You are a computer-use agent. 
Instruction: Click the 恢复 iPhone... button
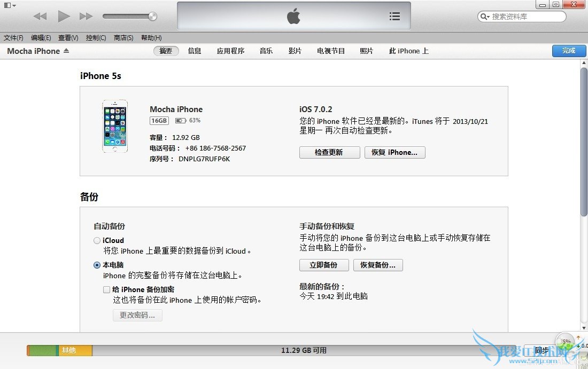[395, 153]
